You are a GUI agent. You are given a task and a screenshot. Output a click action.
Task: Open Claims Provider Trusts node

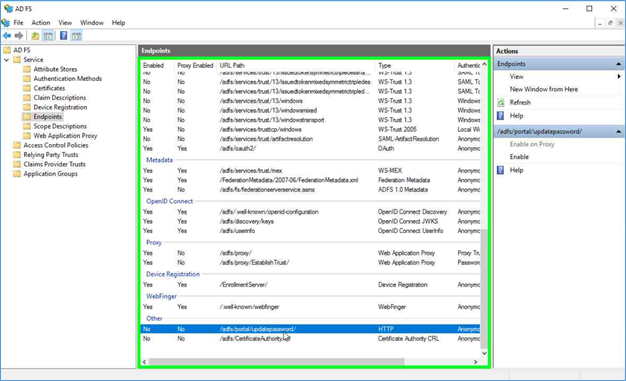point(54,165)
